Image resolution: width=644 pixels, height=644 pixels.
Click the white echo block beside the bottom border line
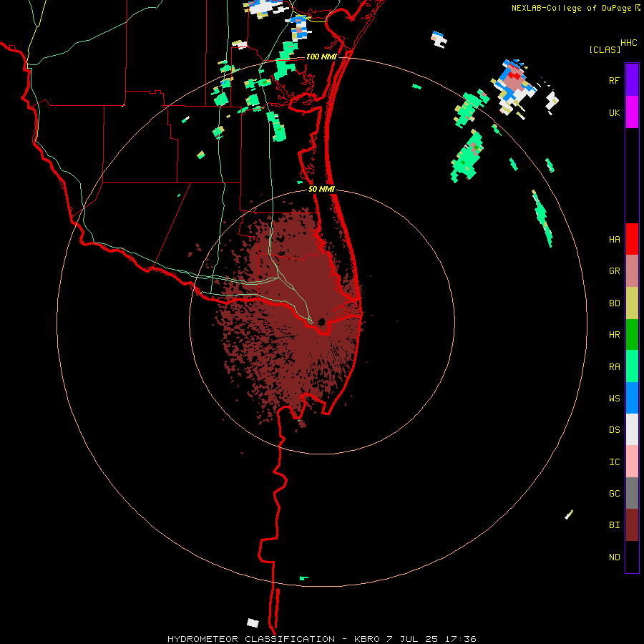click(x=253, y=623)
